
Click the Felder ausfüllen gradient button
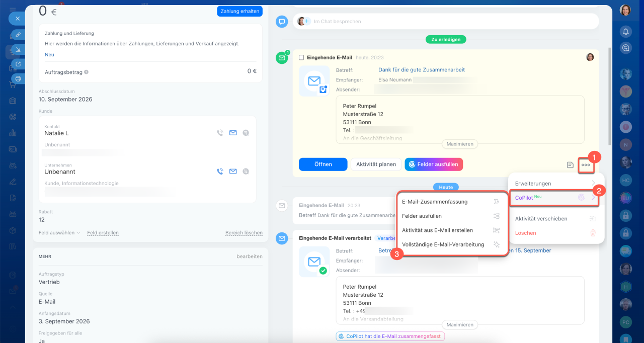point(434,164)
